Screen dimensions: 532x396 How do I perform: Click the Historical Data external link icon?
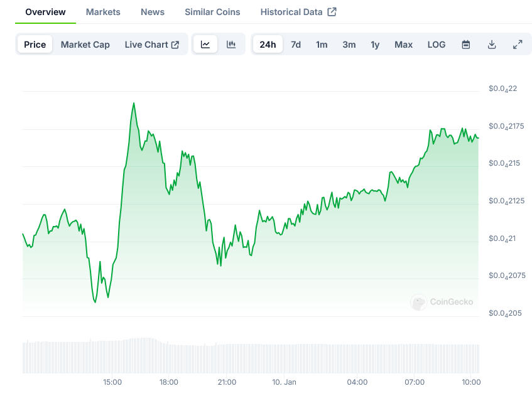[332, 12]
